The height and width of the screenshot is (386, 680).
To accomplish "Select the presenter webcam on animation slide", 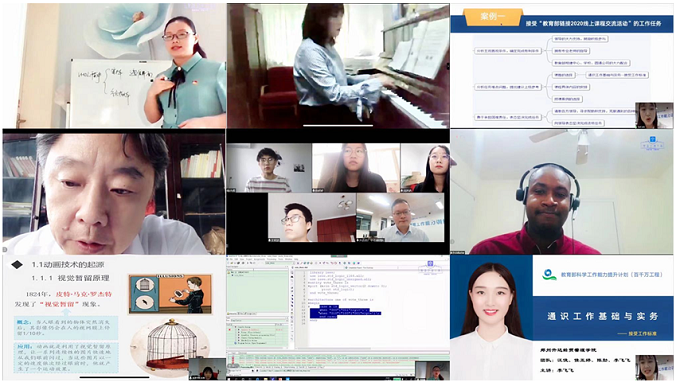I will (207, 369).
